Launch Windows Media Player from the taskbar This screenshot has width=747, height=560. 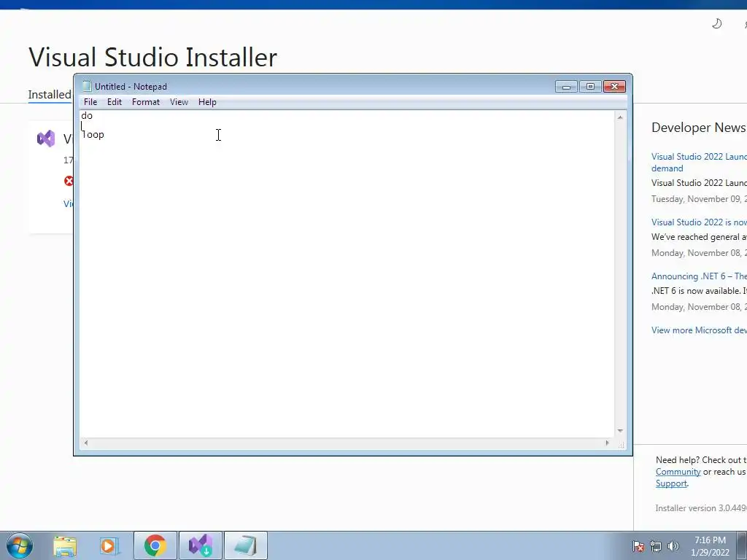109,545
